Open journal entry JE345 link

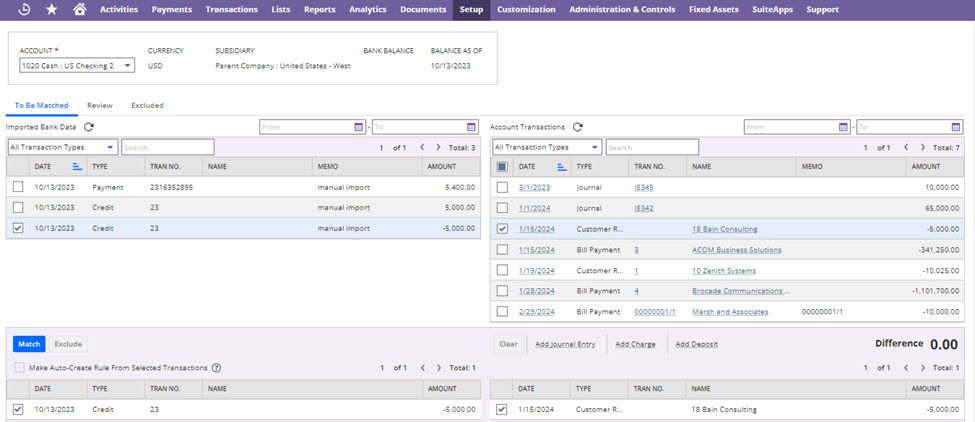644,187
